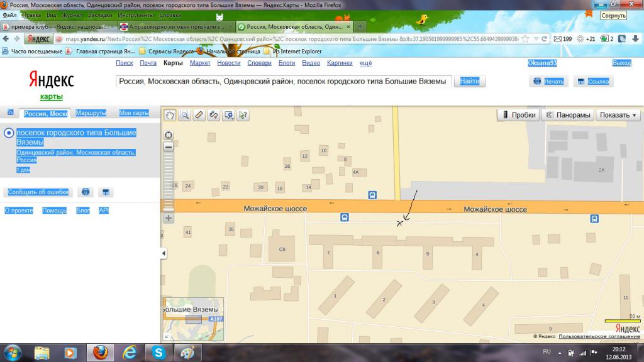Viewport: 644px width, 362px height.
Task: Open the Файл menu in Firefox
Action: coord(9,15)
